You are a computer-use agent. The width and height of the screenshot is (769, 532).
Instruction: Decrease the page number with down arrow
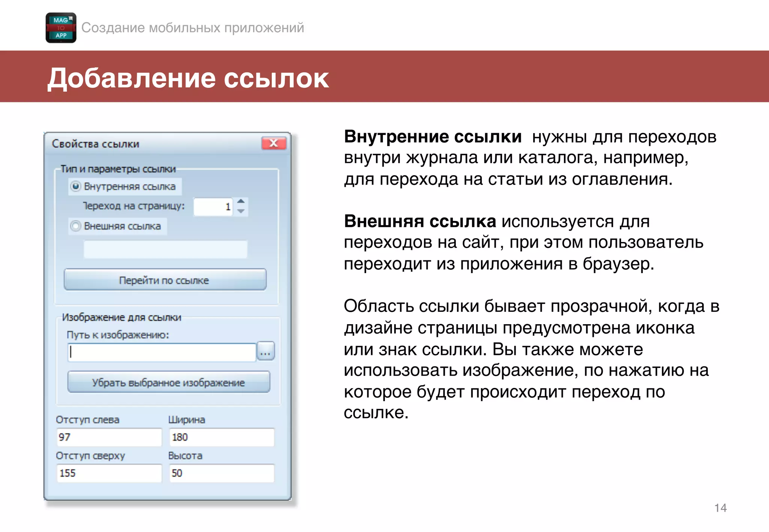[241, 211]
